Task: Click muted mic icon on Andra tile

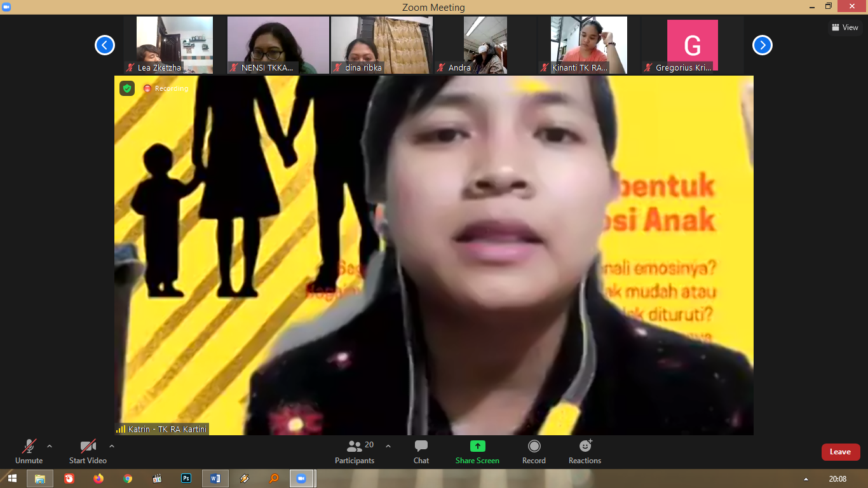Action: click(442, 67)
